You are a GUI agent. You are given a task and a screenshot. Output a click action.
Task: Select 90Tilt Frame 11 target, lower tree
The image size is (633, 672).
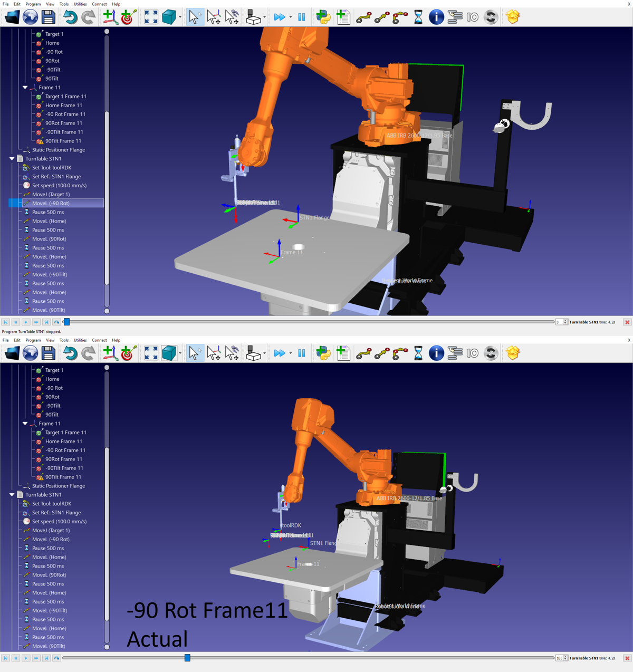point(63,477)
